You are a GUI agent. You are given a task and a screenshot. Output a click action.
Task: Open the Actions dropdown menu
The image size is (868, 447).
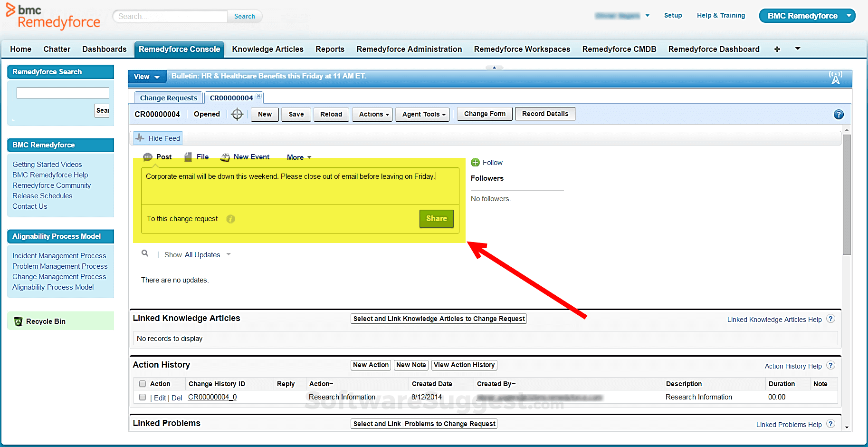(373, 114)
